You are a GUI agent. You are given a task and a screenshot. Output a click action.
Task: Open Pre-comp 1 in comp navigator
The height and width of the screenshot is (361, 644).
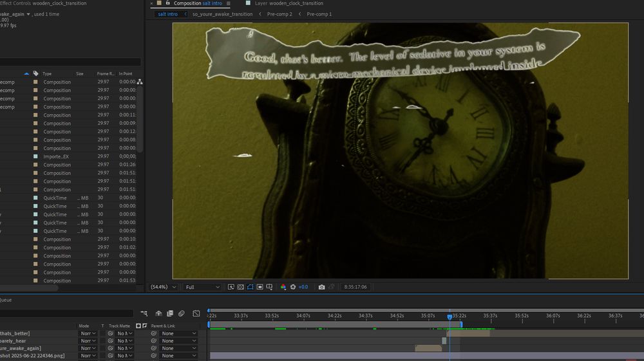click(319, 14)
